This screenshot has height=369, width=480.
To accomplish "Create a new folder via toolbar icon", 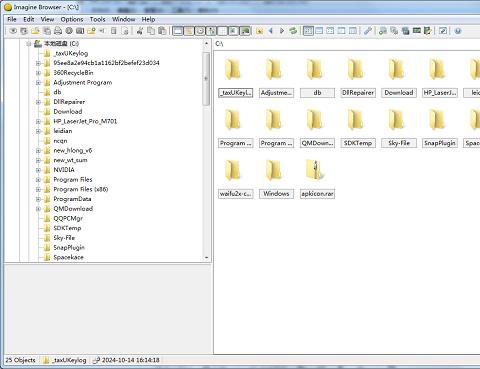I will [91, 31].
